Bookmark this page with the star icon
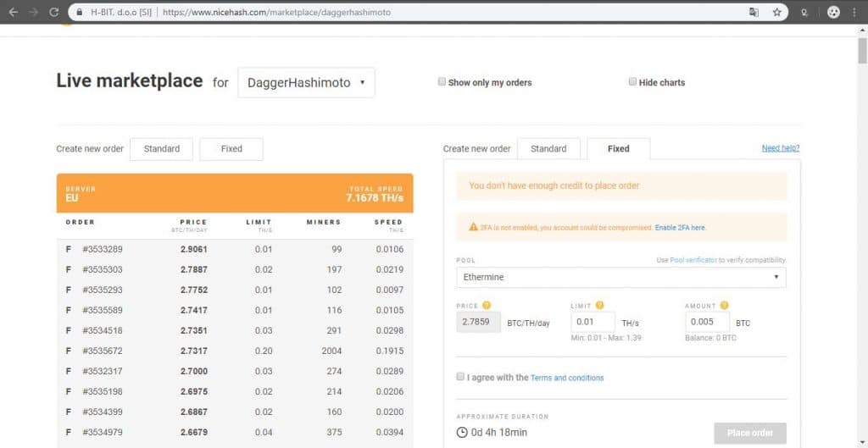This screenshot has width=868, height=448. [776, 12]
